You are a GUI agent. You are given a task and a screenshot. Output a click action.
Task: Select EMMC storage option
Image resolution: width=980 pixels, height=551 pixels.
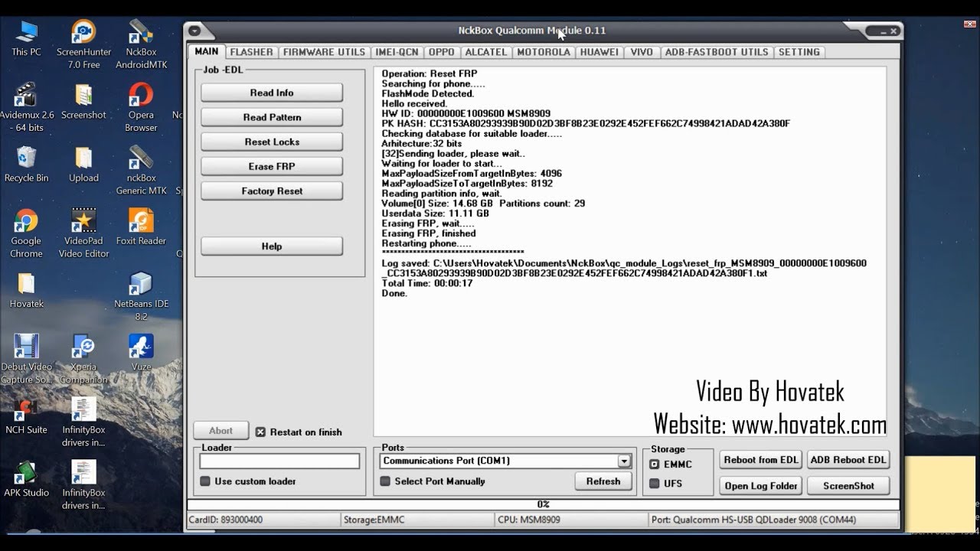(x=654, y=465)
